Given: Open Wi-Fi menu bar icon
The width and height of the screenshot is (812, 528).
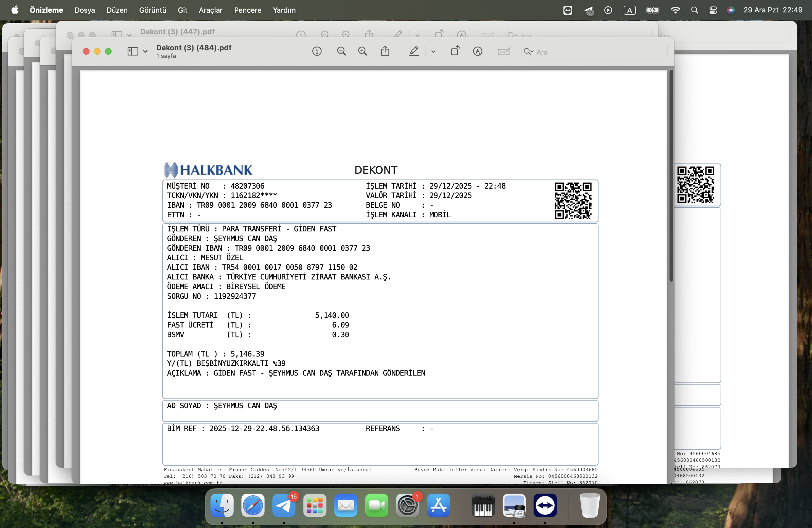Looking at the screenshot, I should 675,10.
